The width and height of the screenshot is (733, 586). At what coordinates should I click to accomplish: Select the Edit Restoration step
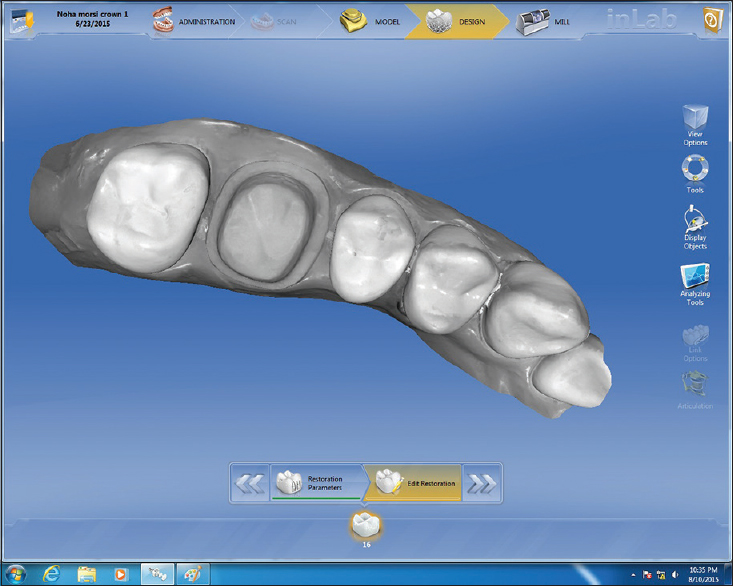pos(416,483)
